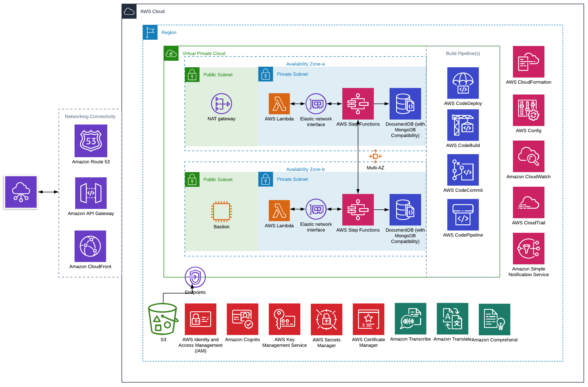Select Elastic network interface icon in Zone-a
588x387 pixels.
pyautogui.click(x=316, y=104)
